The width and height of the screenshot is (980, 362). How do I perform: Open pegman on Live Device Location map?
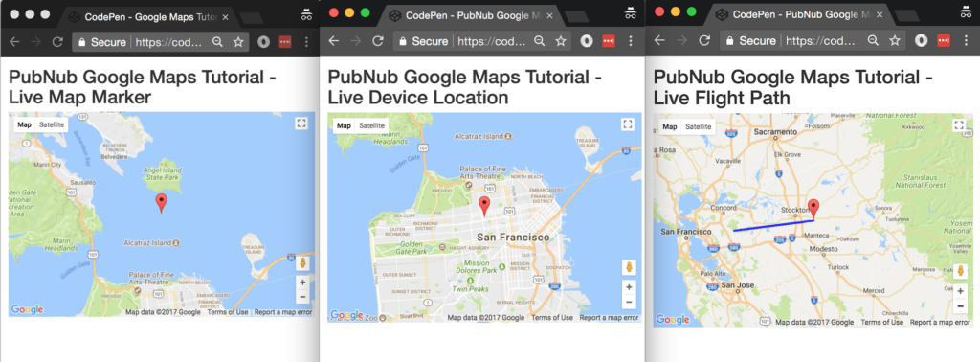(630, 267)
